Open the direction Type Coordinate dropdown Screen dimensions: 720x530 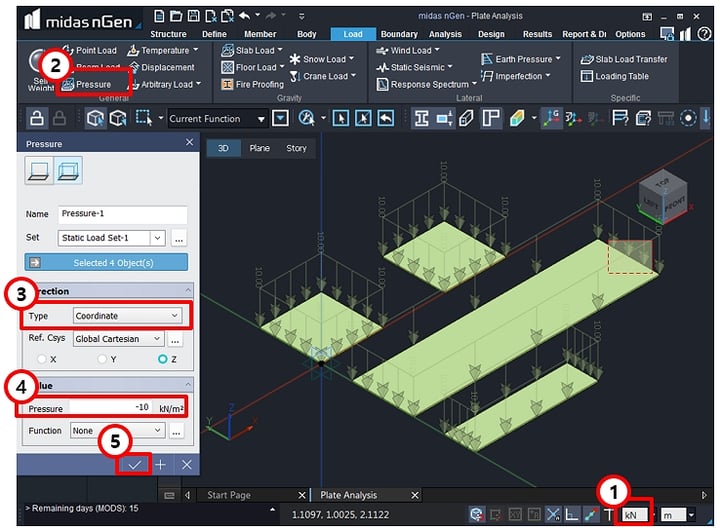[x=127, y=316]
